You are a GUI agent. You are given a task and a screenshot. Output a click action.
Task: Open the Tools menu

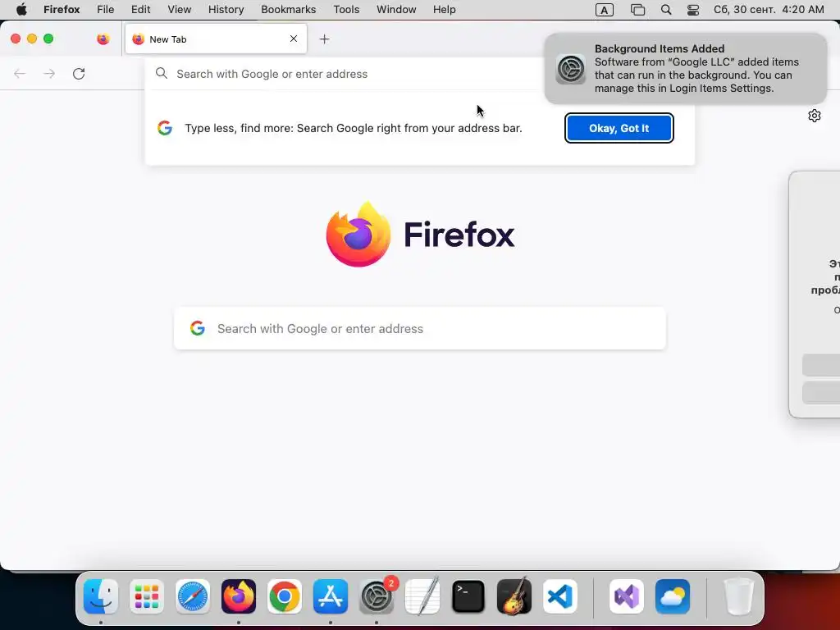click(346, 10)
